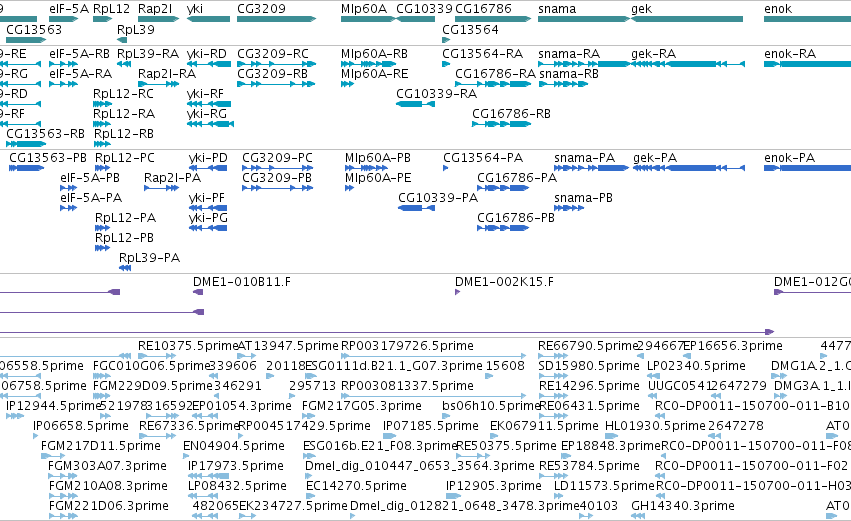The width and height of the screenshot is (851, 521).
Task: Select transcript label Rap2l-RA
Action: (167, 74)
